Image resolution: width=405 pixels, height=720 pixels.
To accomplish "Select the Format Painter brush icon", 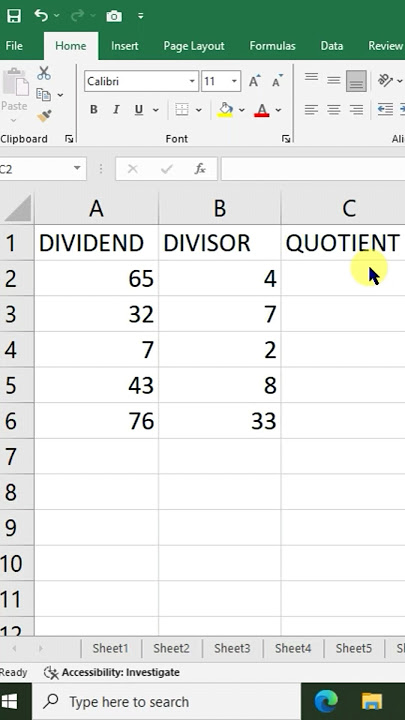I will (44, 116).
